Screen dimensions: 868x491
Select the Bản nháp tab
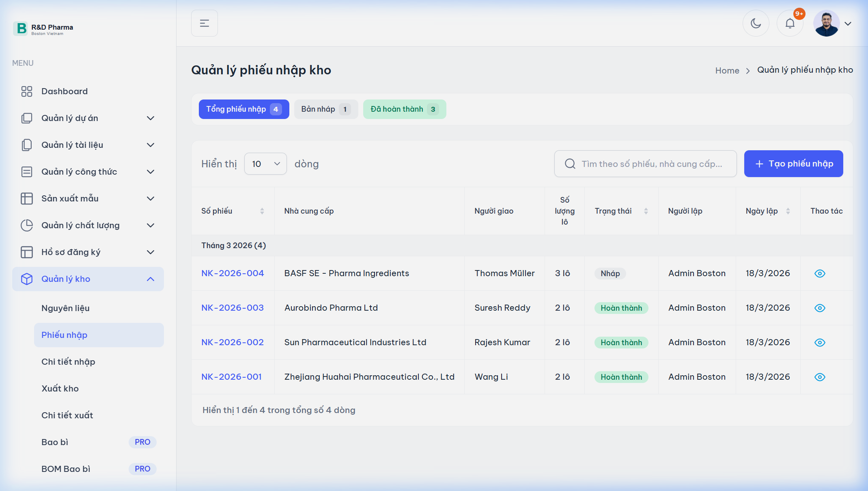[325, 109]
